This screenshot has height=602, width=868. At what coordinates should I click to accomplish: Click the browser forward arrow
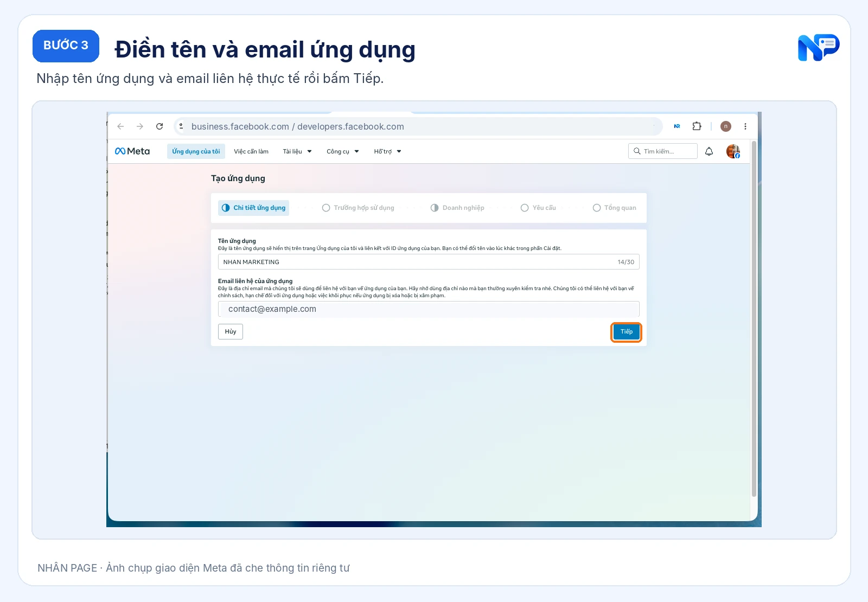point(140,126)
